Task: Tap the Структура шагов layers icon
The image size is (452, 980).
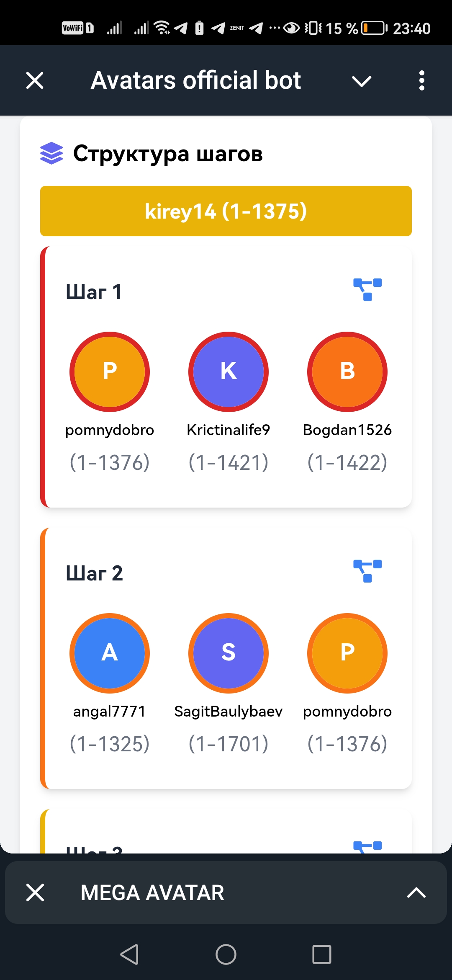Action: 51,153
